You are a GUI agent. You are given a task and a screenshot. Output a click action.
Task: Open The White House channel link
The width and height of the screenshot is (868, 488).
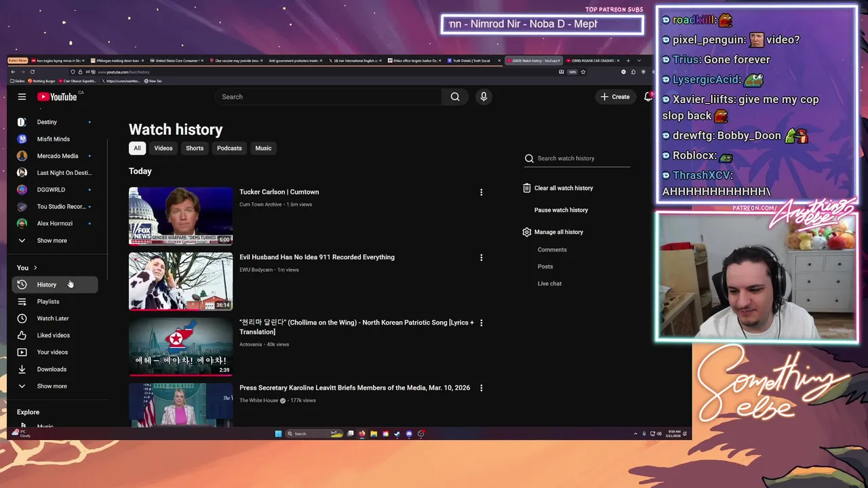tap(259, 401)
